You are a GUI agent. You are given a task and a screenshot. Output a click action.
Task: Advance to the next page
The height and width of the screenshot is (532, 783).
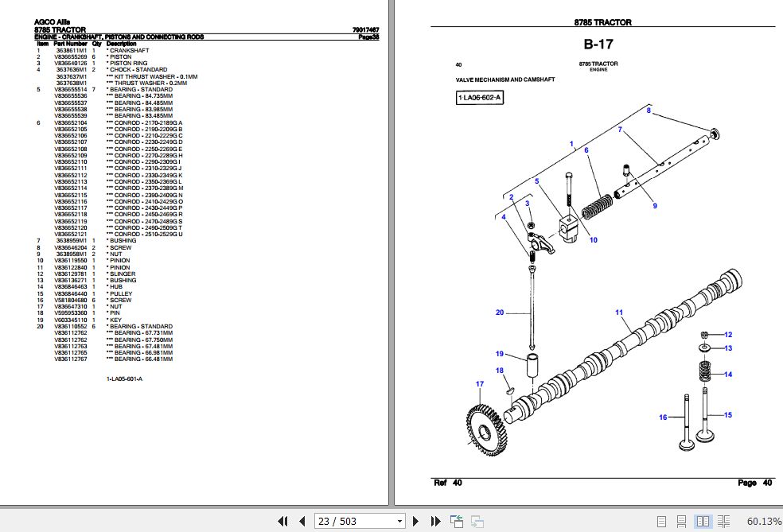coord(416,521)
